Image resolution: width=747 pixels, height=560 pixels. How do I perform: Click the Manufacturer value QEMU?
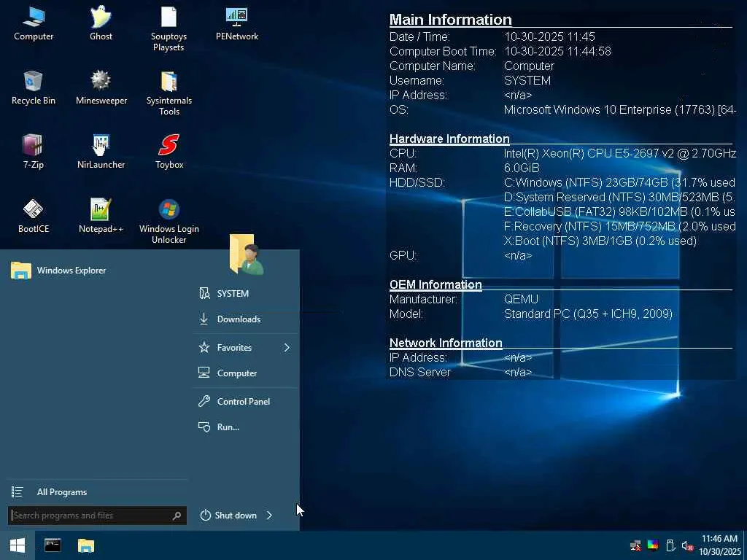(x=521, y=299)
